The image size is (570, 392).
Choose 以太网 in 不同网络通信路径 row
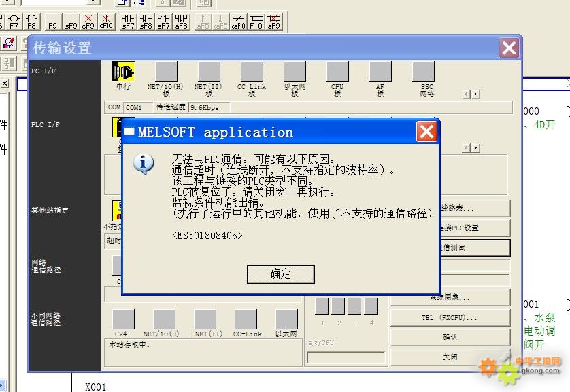coord(287,319)
